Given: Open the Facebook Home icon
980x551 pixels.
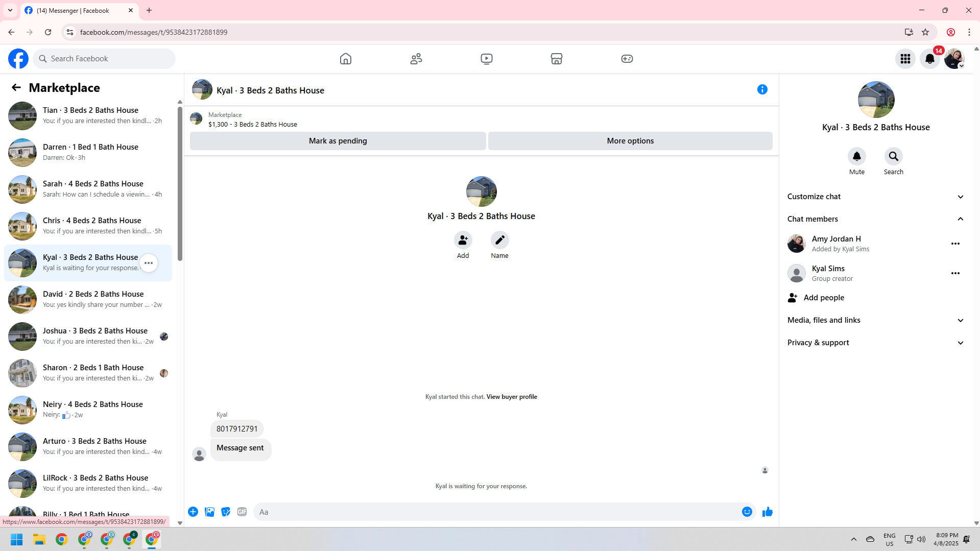Looking at the screenshot, I should click(x=346, y=59).
